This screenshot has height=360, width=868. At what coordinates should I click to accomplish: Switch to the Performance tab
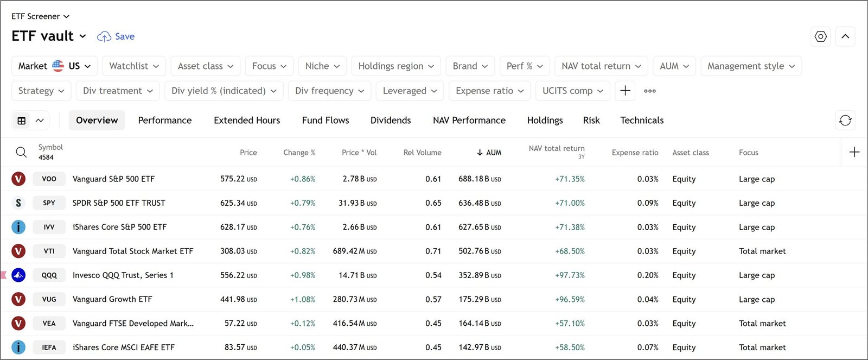(x=165, y=120)
